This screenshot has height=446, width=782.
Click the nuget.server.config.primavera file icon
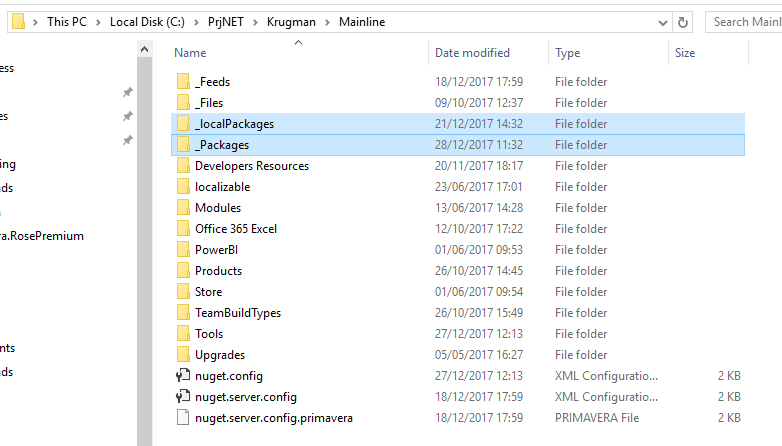click(183, 417)
